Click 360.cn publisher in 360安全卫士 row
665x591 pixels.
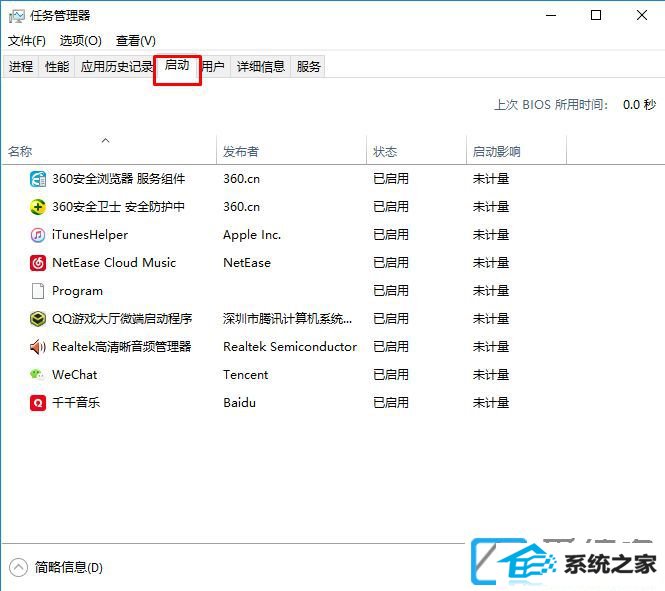[x=241, y=207]
